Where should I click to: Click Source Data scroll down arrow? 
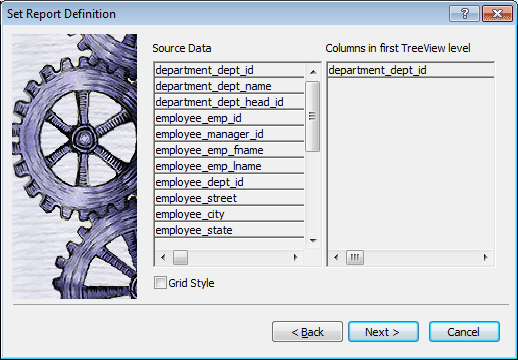point(313,240)
